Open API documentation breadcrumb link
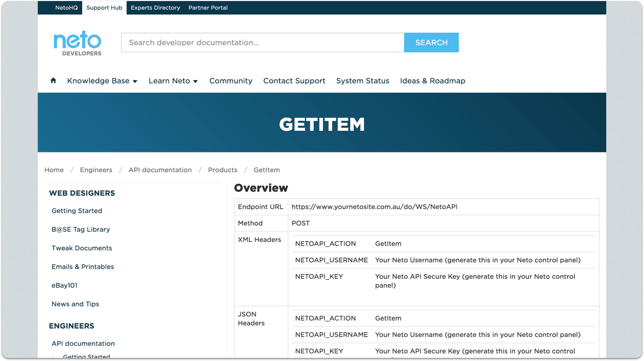This screenshot has height=361, width=644. click(x=160, y=170)
